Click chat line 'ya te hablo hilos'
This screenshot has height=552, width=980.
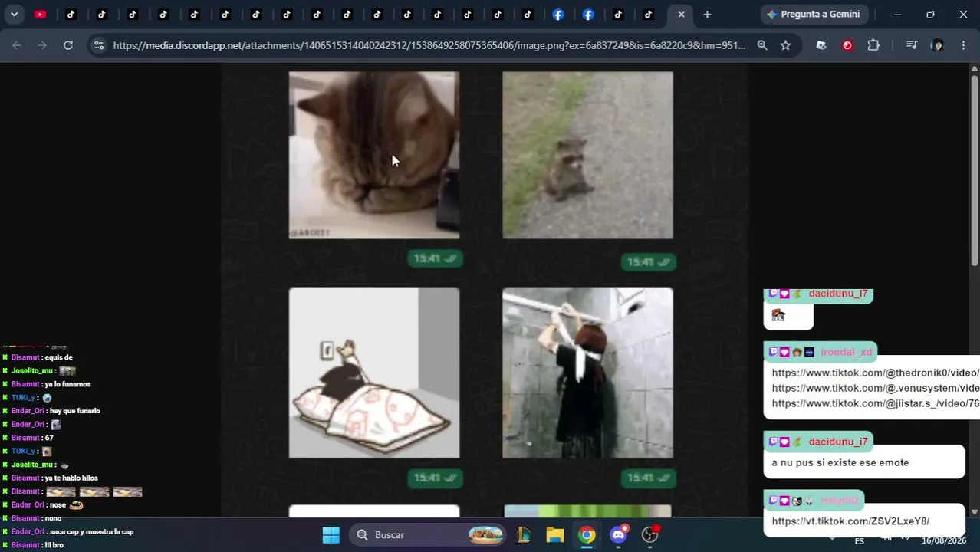(50, 478)
